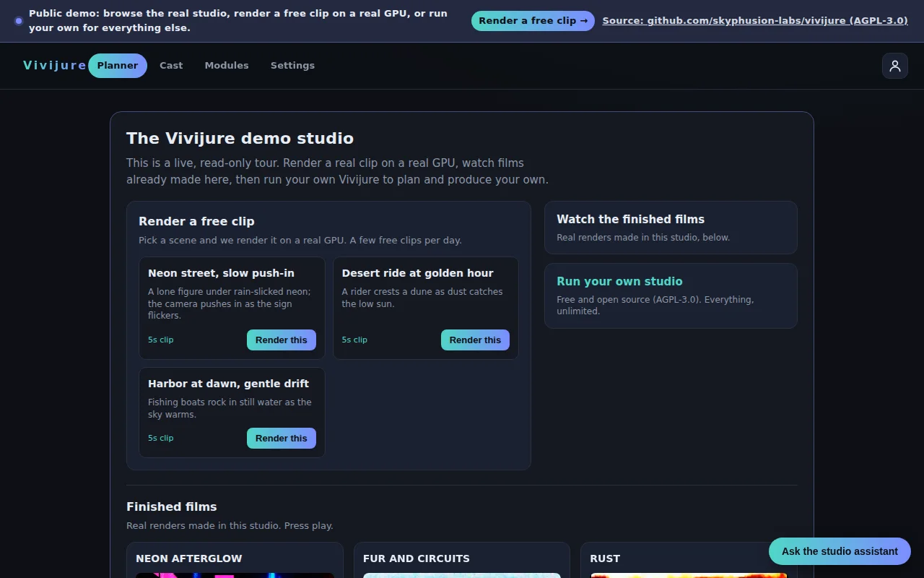Open 'Run your own studio' card

671,296
